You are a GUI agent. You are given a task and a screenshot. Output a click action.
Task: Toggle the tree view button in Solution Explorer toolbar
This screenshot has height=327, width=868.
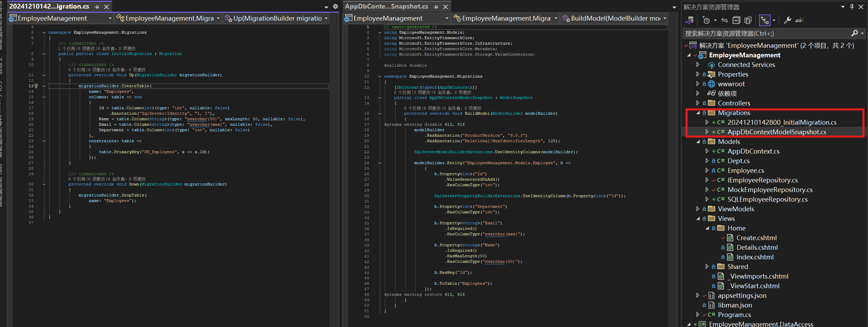click(x=764, y=20)
